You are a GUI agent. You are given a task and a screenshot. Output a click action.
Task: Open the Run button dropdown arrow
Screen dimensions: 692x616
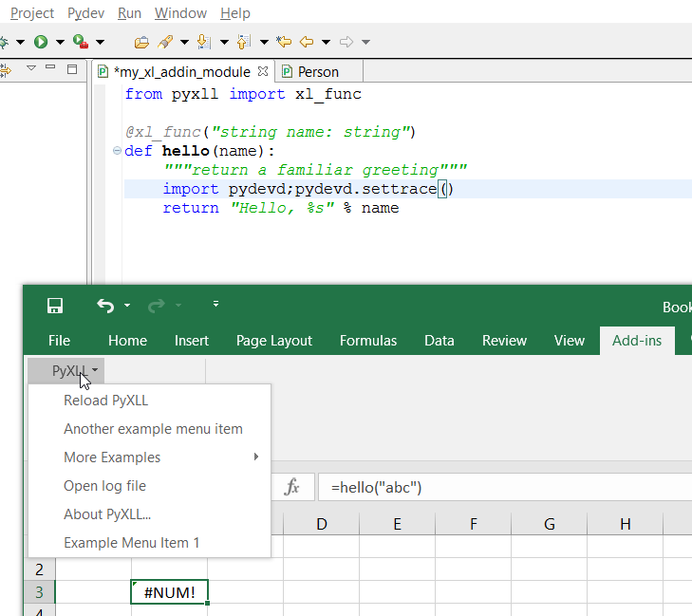[60, 42]
